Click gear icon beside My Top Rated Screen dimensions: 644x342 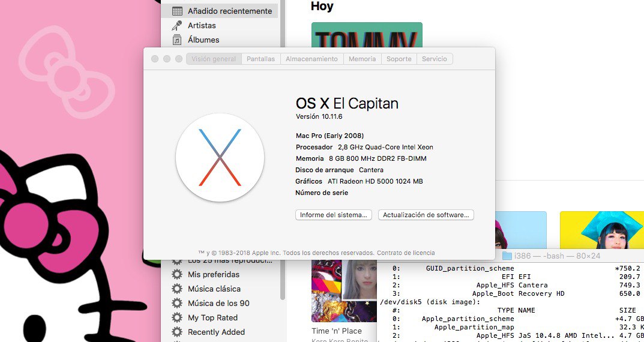click(x=177, y=317)
